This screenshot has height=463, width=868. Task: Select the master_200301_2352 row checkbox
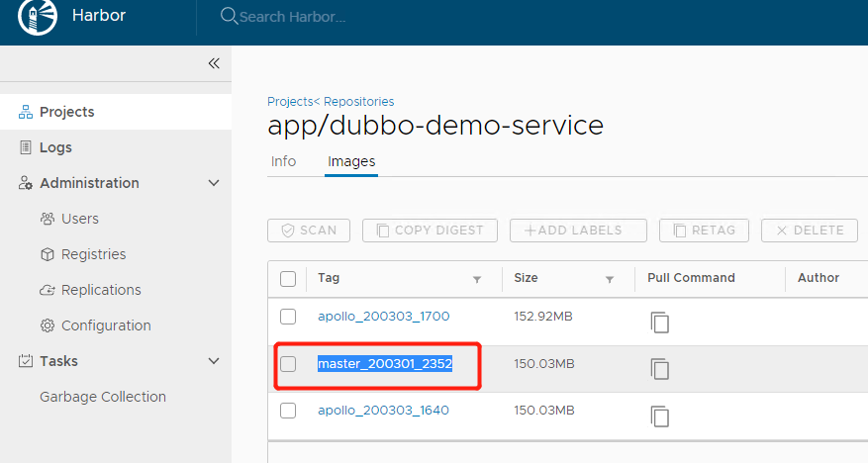pyautogui.click(x=288, y=364)
